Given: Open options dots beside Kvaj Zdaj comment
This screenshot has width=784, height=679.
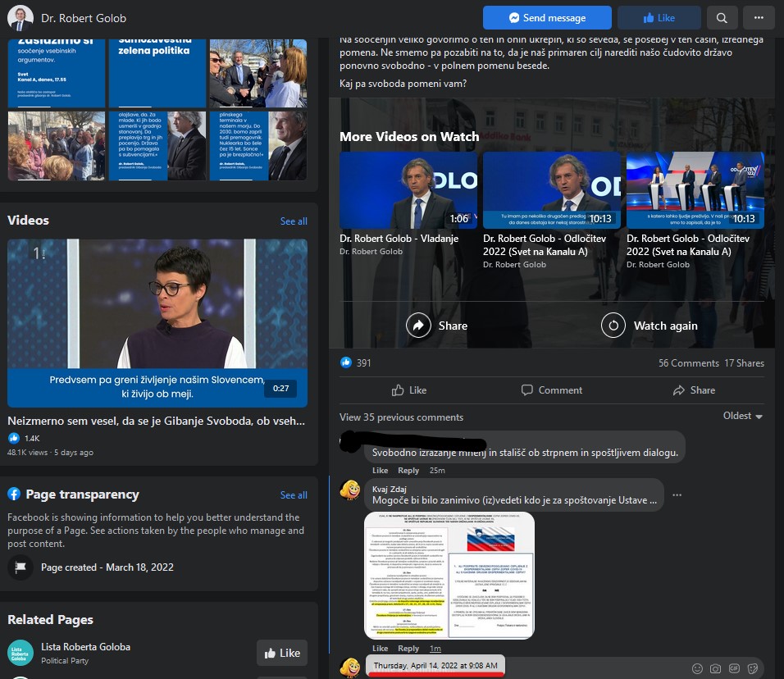Looking at the screenshot, I should pos(677,495).
